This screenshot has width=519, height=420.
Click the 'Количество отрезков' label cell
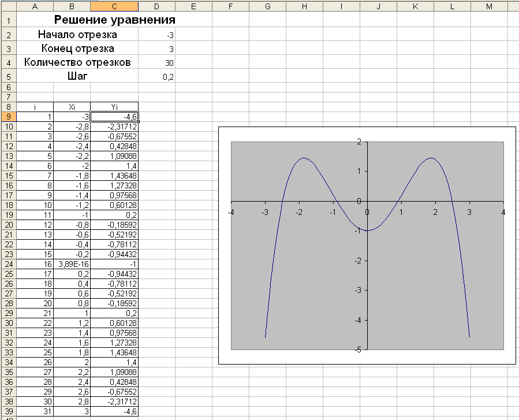pos(77,62)
